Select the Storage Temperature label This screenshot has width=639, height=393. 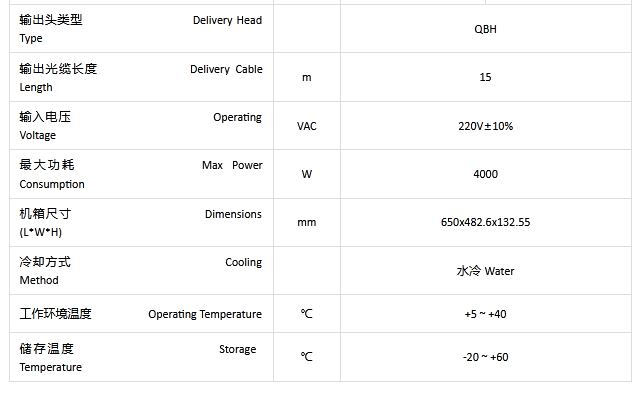pyautogui.click(x=138, y=358)
